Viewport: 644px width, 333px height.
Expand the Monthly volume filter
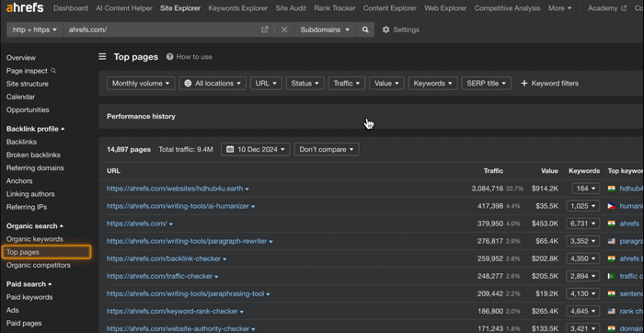[x=141, y=84]
